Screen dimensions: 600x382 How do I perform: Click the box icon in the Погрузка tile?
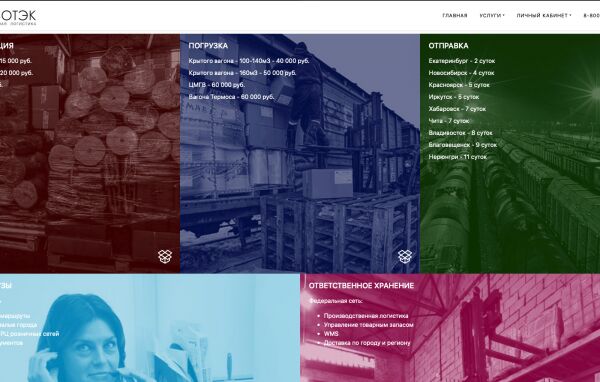point(405,256)
